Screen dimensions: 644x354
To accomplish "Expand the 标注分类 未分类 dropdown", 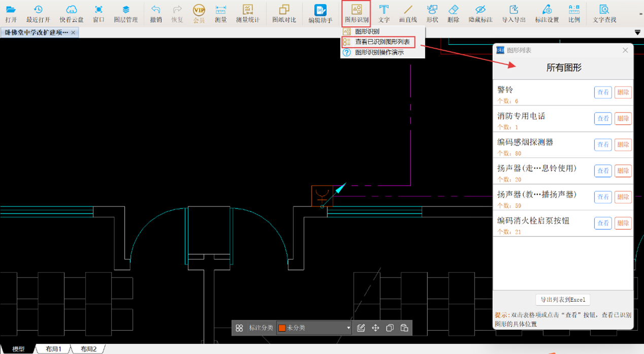I will click(348, 328).
